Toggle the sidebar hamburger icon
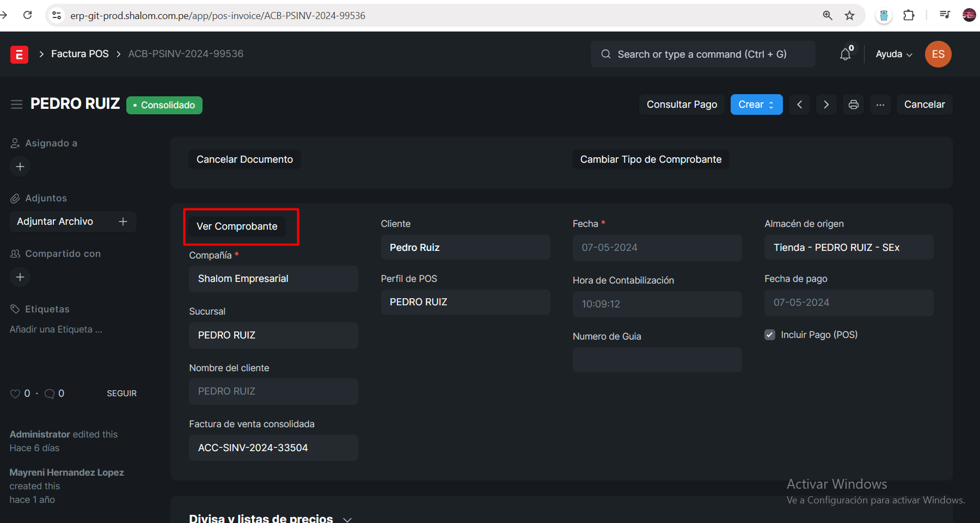This screenshot has height=523, width=980. (x=17, y=104)
